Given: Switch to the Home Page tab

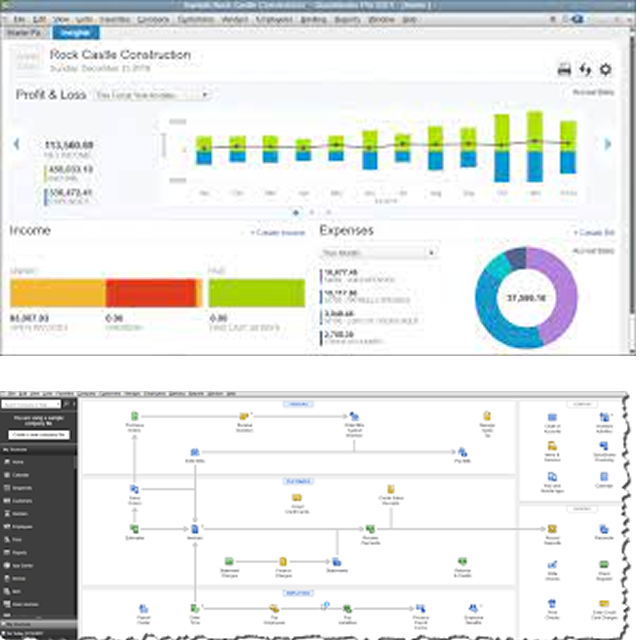Looking at the screenshot, I should click(x=23, y=32).
